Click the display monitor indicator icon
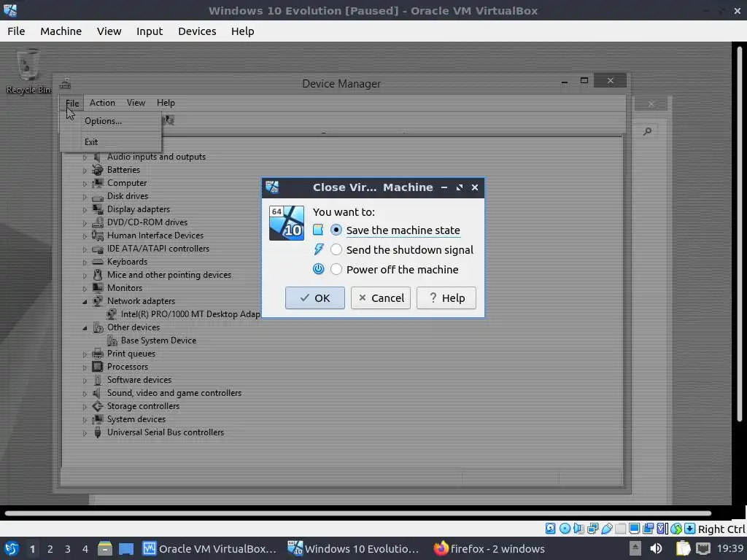Viewport: 747px width, 560px height. coord(634,529)
